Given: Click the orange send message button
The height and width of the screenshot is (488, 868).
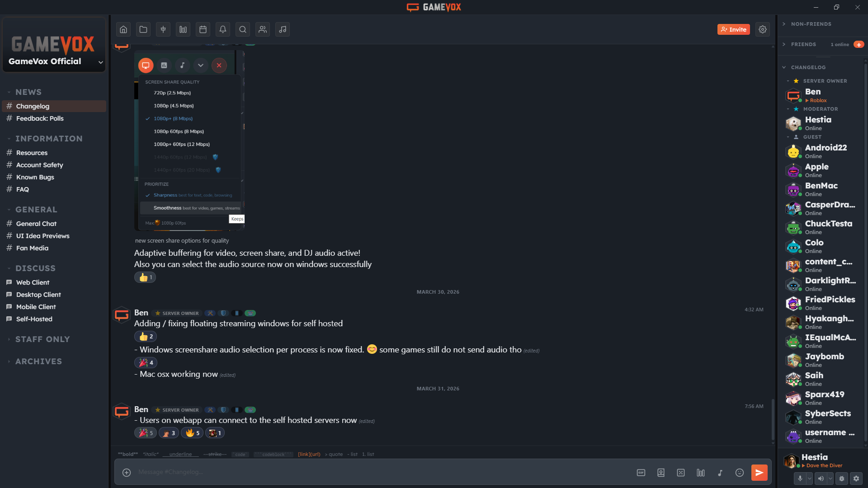Looking at the screenshot, I should pyautogui.click(x=759, y=473).
